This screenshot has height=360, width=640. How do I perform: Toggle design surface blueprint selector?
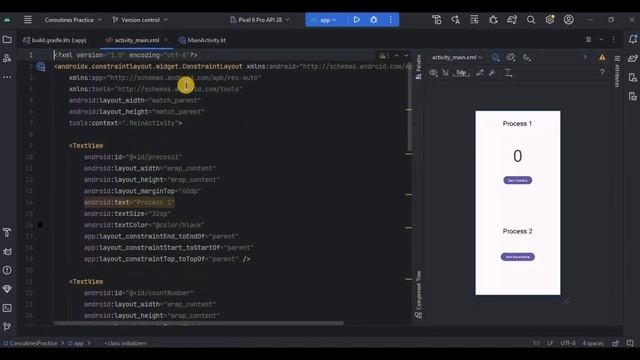495,58
